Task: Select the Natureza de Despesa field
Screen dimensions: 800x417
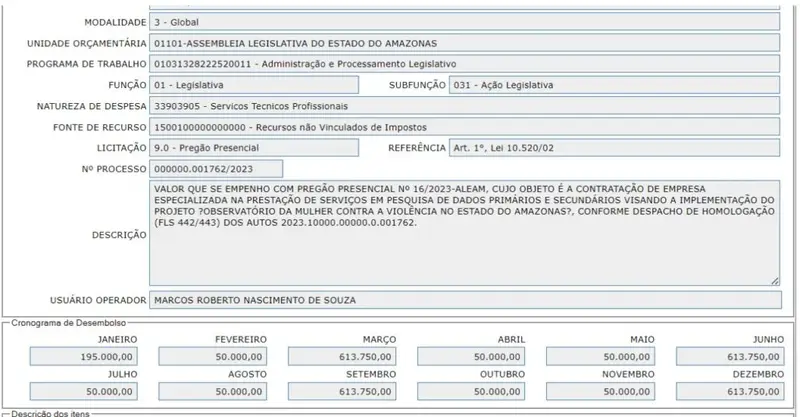Action: (x=464, y=106)
